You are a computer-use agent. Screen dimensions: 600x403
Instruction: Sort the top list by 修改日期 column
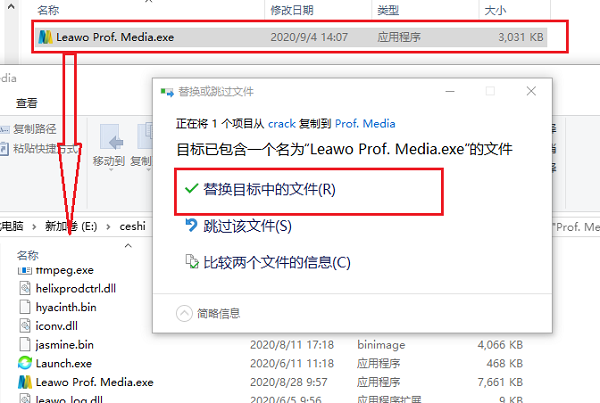[x=292, y=10]
